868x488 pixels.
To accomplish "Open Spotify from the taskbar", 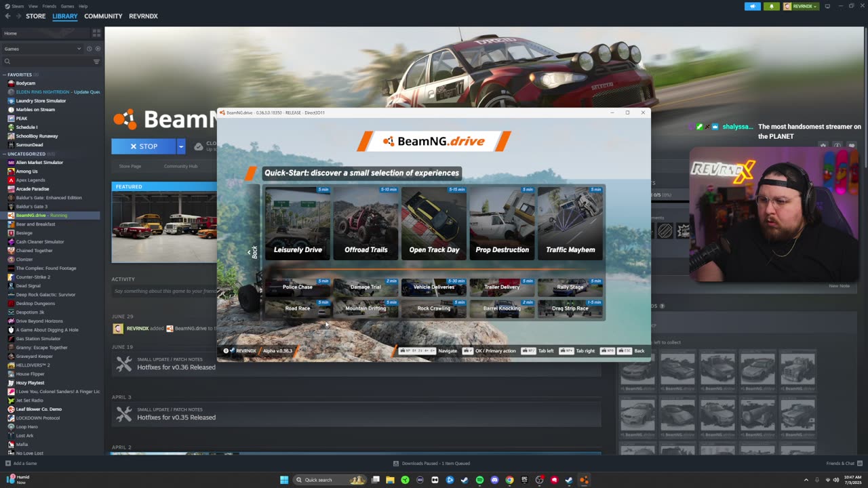I will click(x=479, y=480).
